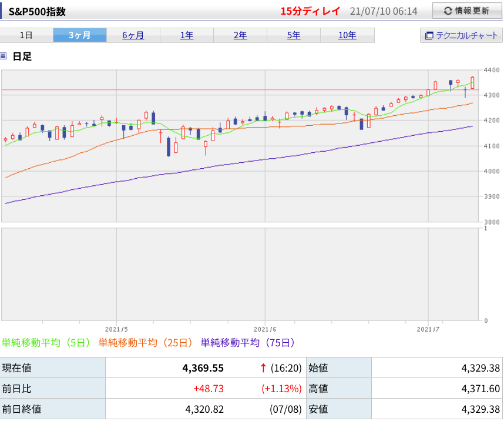Click the 単純移動平均（5日）legend label

coord(46,342)
